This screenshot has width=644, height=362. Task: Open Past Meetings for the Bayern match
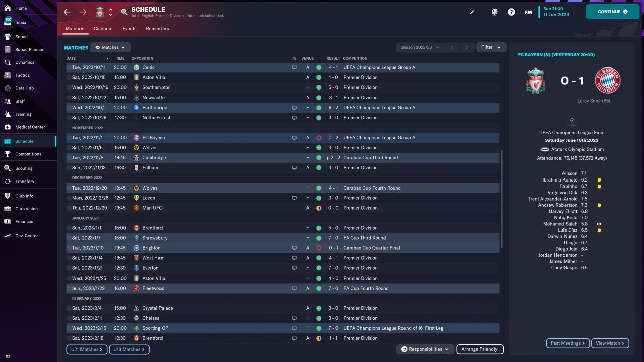point(568,343)
